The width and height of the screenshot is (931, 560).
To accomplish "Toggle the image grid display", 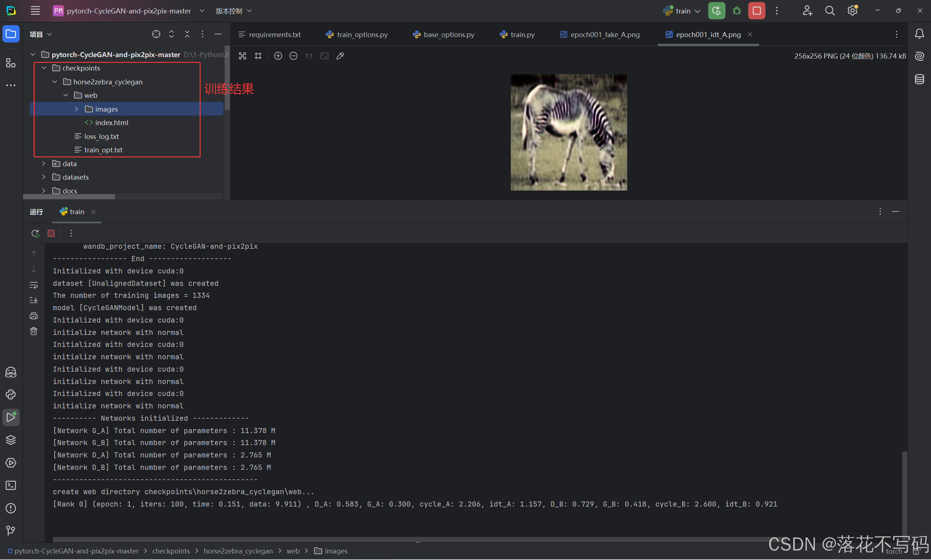I will [258, 56].
